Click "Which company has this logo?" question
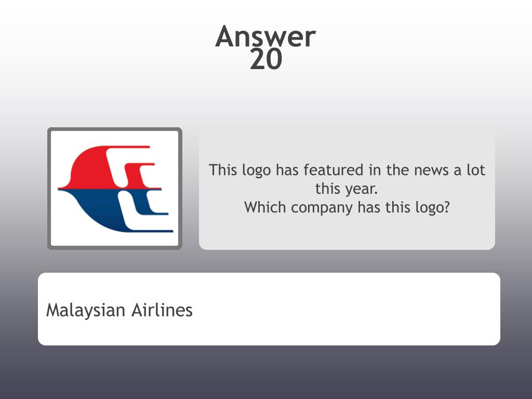Viewport: 532px width, 399px height. coord(347,207)
